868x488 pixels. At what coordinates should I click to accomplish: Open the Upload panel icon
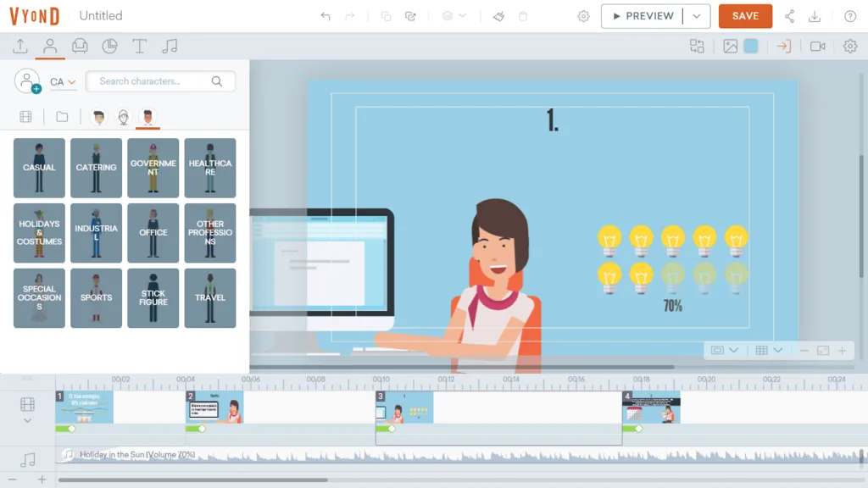tap(20, 46)
